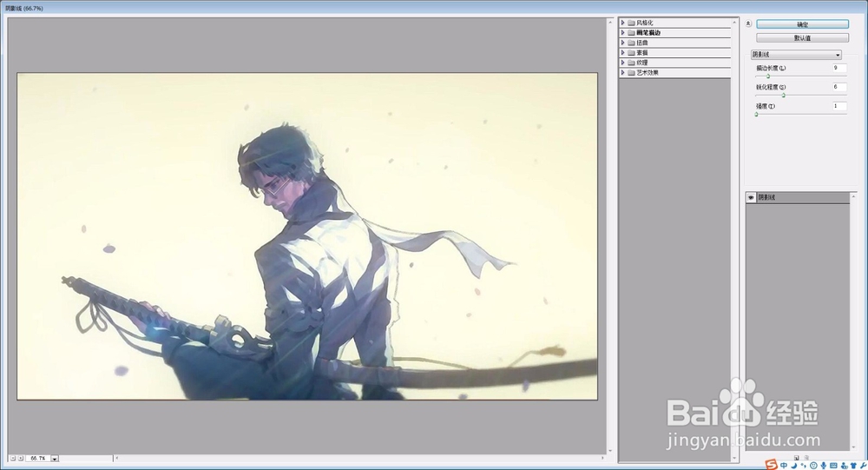This screenshot has width=868, height=470.
Task: Click the folder icon beside 画笔描边
Action: pyautogui.click(x=631, y=33)
